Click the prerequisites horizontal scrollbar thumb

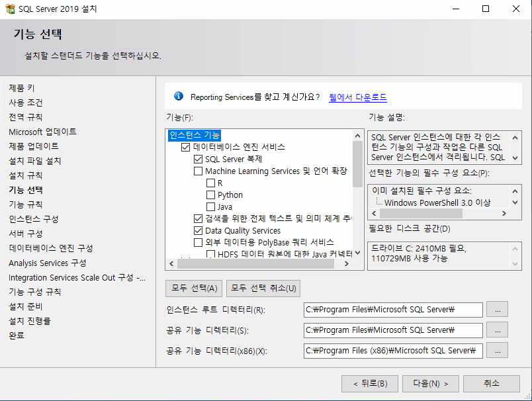click(x=421, y=213)
